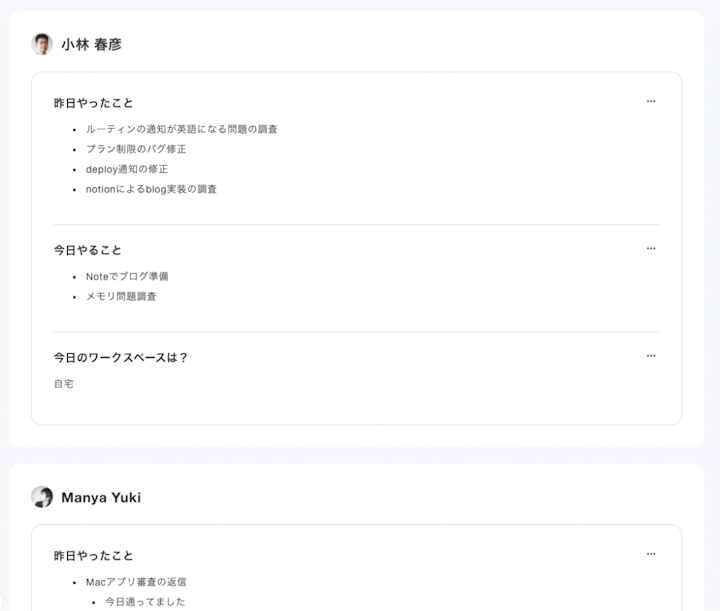Click the 今日のワークスペースは？ question heading
The height and width of the screenshot is (611, 720).
click(x=120, y=357)
